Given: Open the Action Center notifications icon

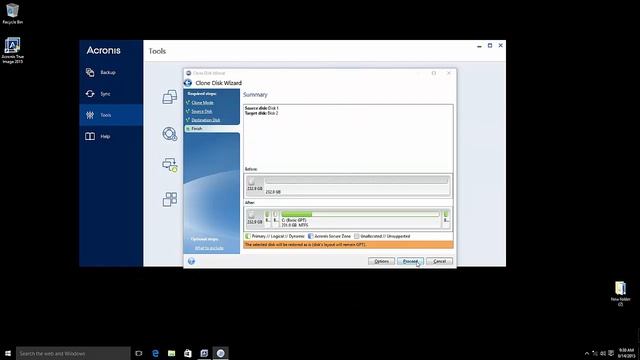Looking at the screenshot, I should (x=611, y=353).
